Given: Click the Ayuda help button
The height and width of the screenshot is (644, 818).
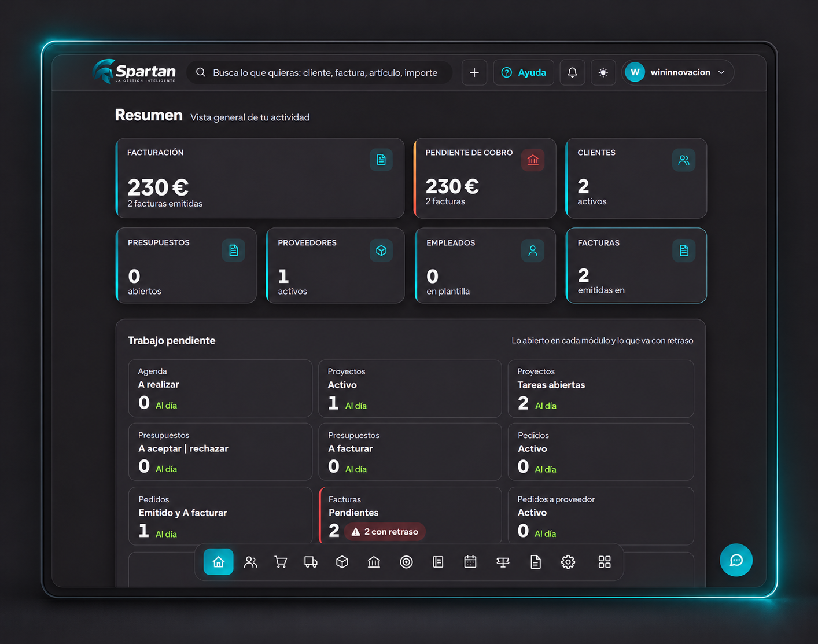Looking at the screenshot, I should tap(524, 72).
